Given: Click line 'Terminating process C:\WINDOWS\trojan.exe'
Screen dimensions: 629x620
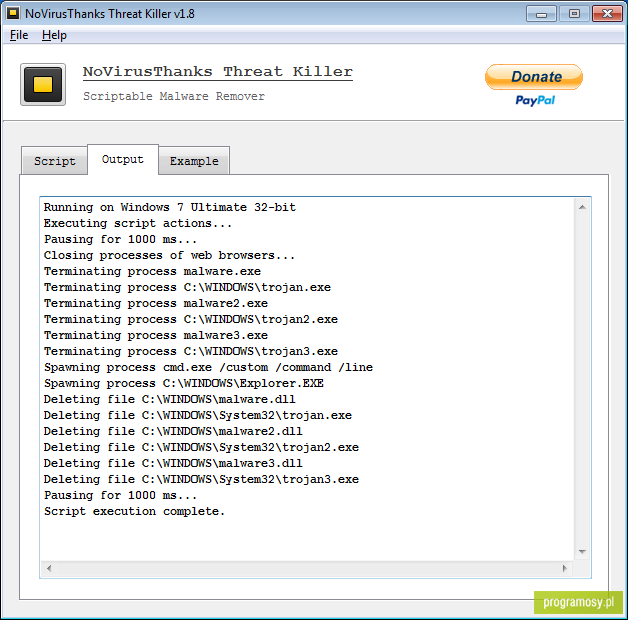Looking at the screenshot, I should [187, 288].
